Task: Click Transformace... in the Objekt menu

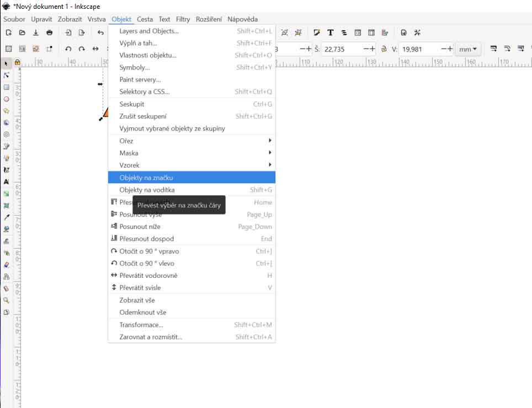Action: pyautogui.click(x=141, y=325)
